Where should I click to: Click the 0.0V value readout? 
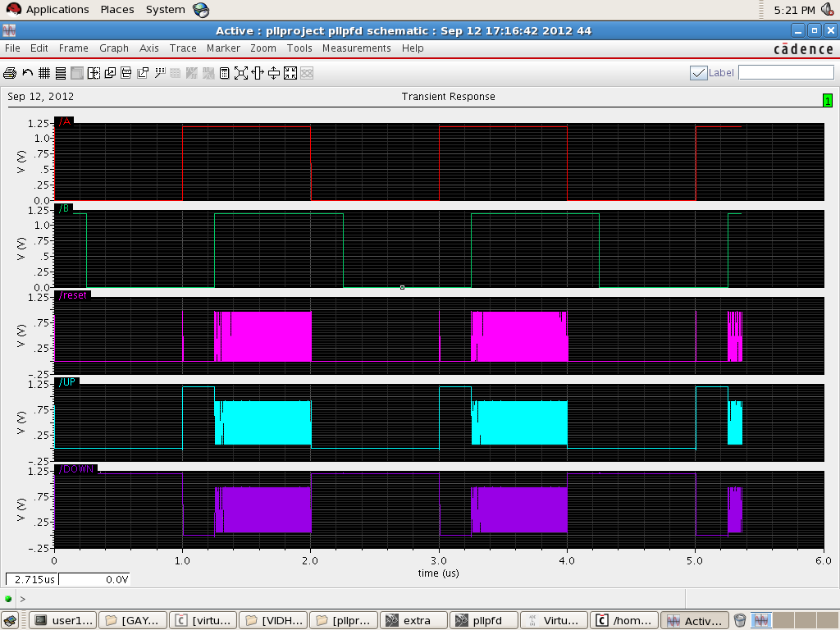(x=94, y=580)
